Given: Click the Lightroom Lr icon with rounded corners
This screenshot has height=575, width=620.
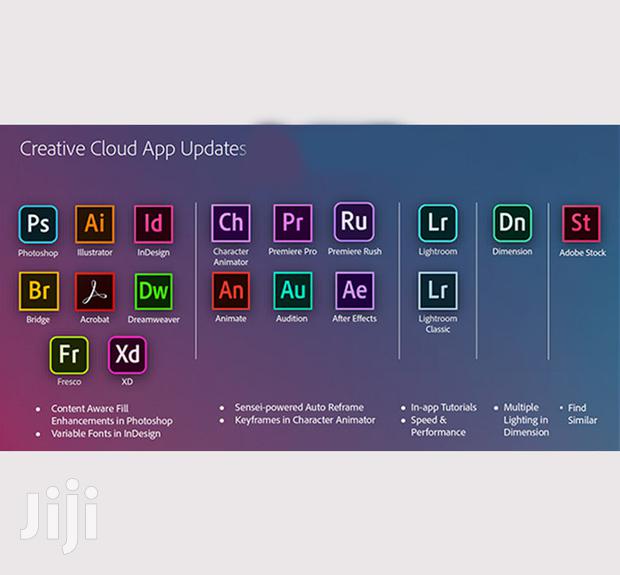Looking at the screenshot, I should [438, 223].
